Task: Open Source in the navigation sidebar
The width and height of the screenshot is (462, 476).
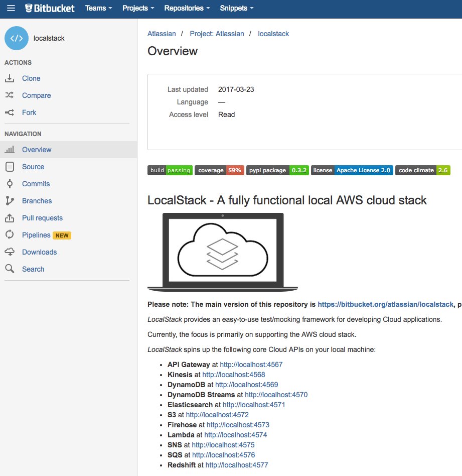Action: pyautogui.click(x=33, y=167)
